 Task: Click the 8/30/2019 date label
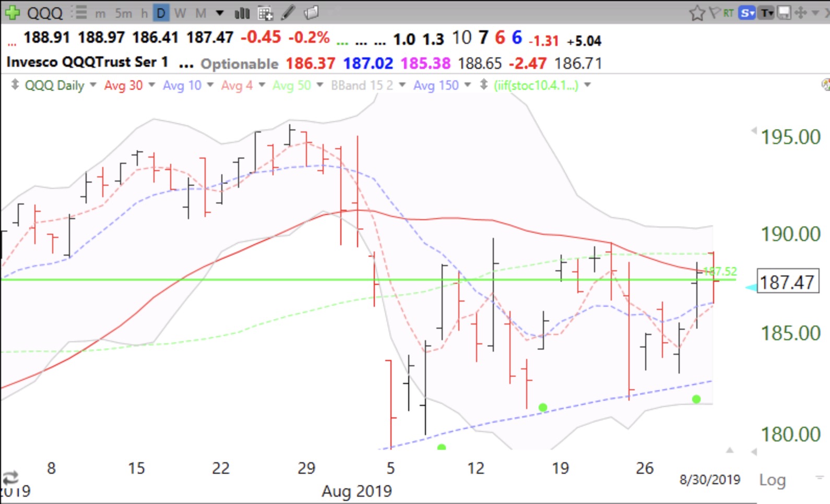click(710, 479)
